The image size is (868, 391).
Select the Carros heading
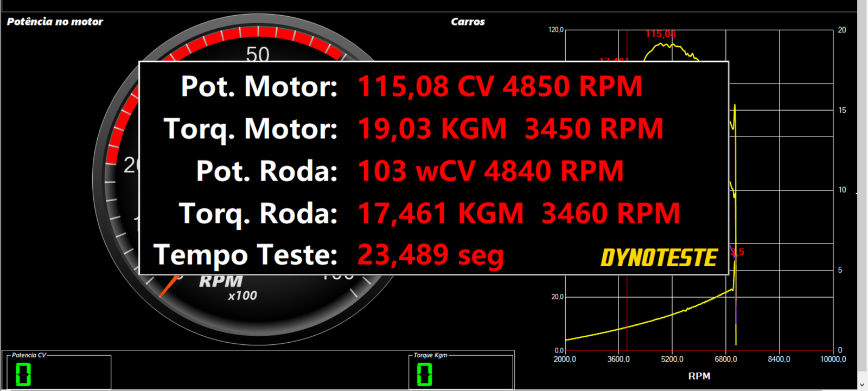[468, 22]
